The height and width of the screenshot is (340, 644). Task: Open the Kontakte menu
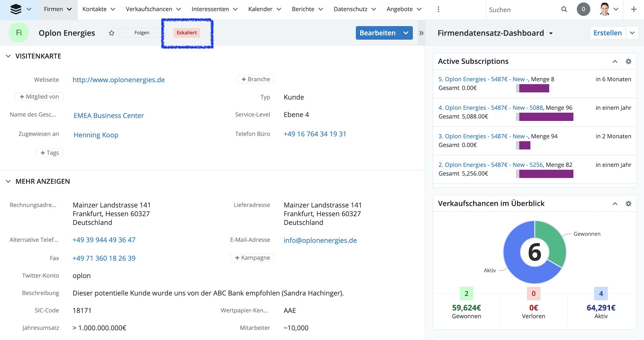coord(99,9)
